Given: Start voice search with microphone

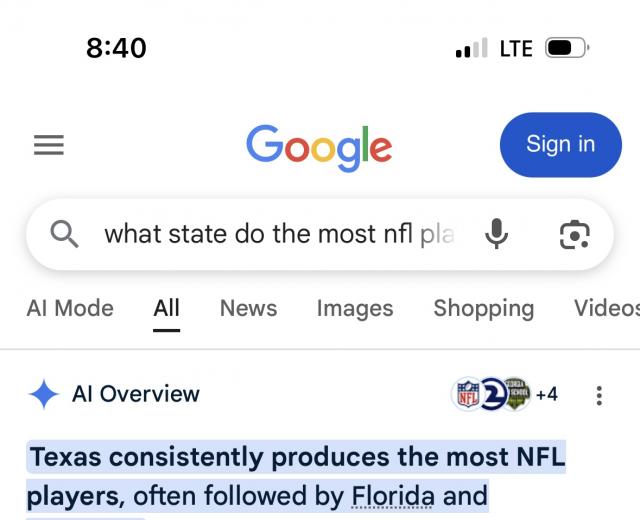Looking at the screenshot, I should (496, 234).
